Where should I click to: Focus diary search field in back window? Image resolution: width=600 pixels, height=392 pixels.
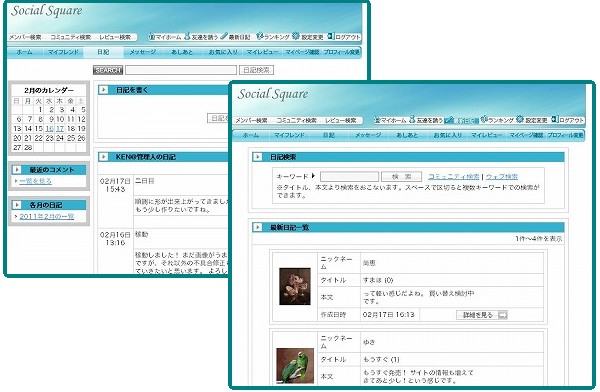coord(181,70)
